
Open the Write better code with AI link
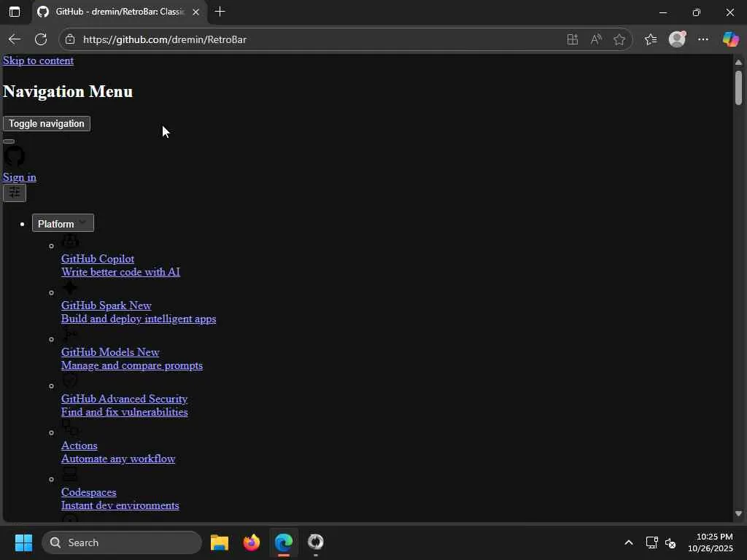pyautogui.click(x=120, y=272)
